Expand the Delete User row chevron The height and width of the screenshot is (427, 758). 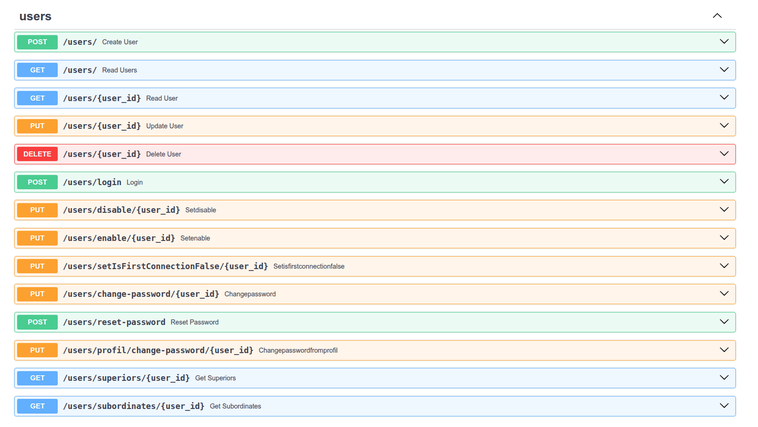pyautogui.click(x=724, y=154)
